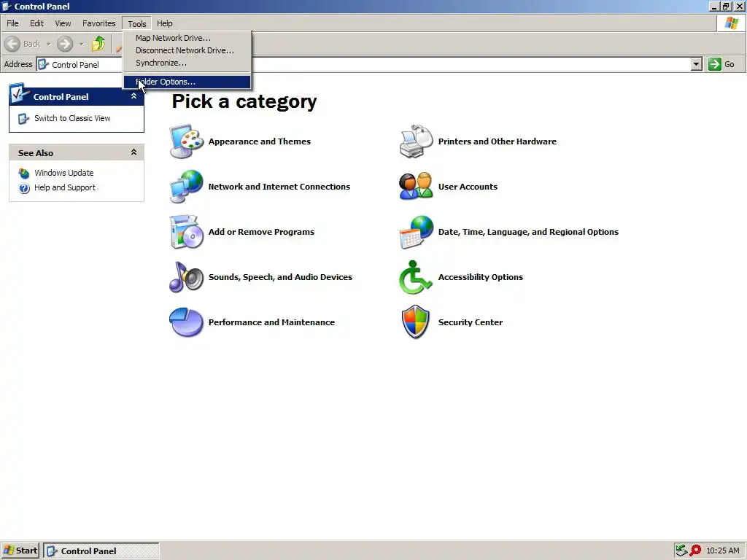The height and width of the screenshot is (560, 747).
Task: Click the Forward arrow toolbar button
Action: (65, 44)
